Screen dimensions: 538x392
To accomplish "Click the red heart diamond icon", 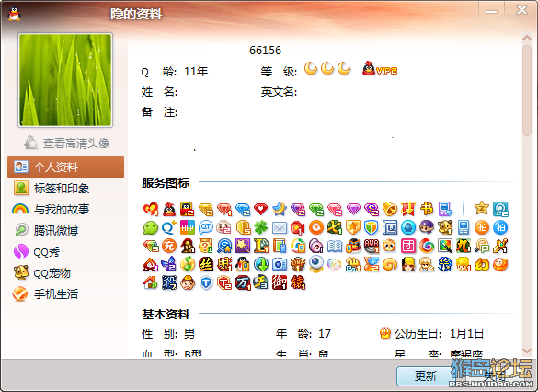I will (261, 209).
